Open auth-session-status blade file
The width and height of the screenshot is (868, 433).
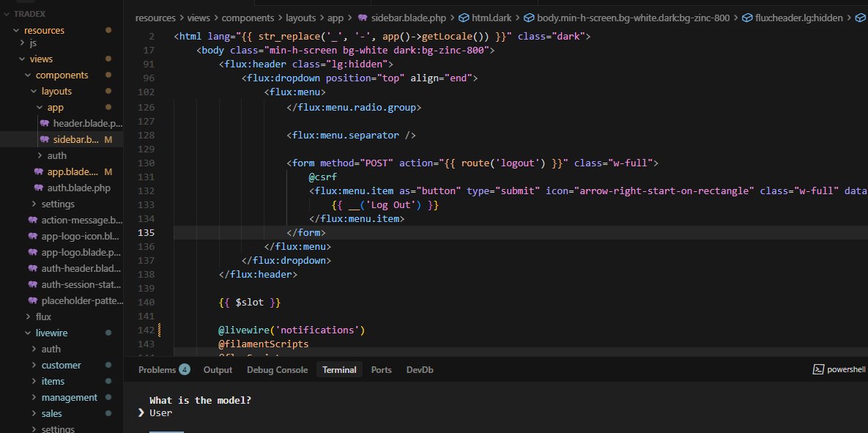point(81,284)
